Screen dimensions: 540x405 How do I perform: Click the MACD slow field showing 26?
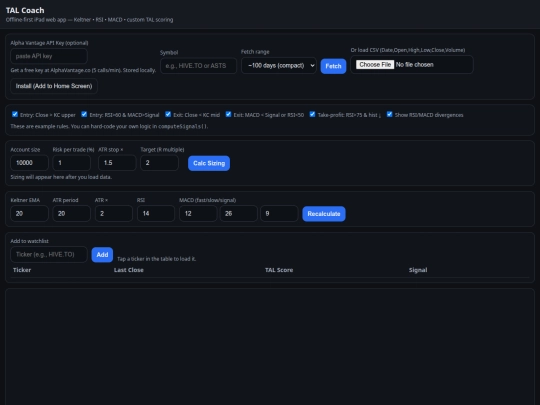(x=239, y=214)
